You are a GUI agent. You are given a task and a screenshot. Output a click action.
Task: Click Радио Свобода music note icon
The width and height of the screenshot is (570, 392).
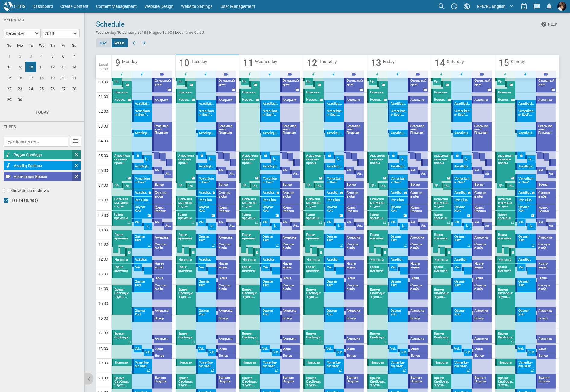click(x=8, y=155)
